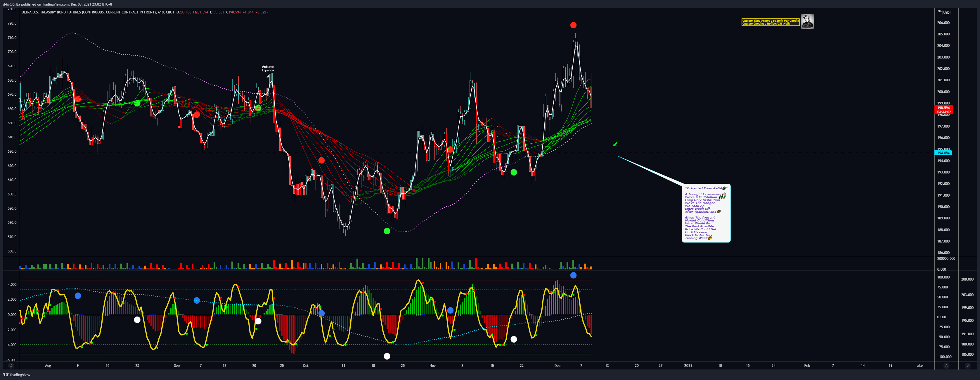Click the 208.000 oscillator right-scale label
Image resolution: width=980 pixels, height=380 pixels.
(967, 279)
